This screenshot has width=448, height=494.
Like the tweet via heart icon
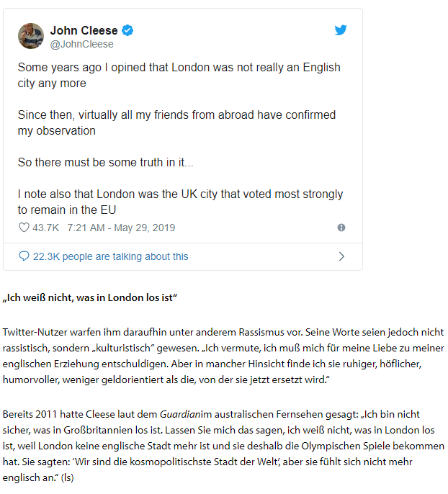click(24, 228)
